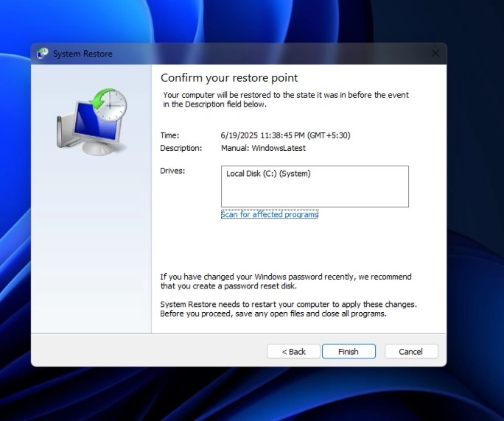
Task: Click empty area of the Drives list box
Action: (315, 194)
